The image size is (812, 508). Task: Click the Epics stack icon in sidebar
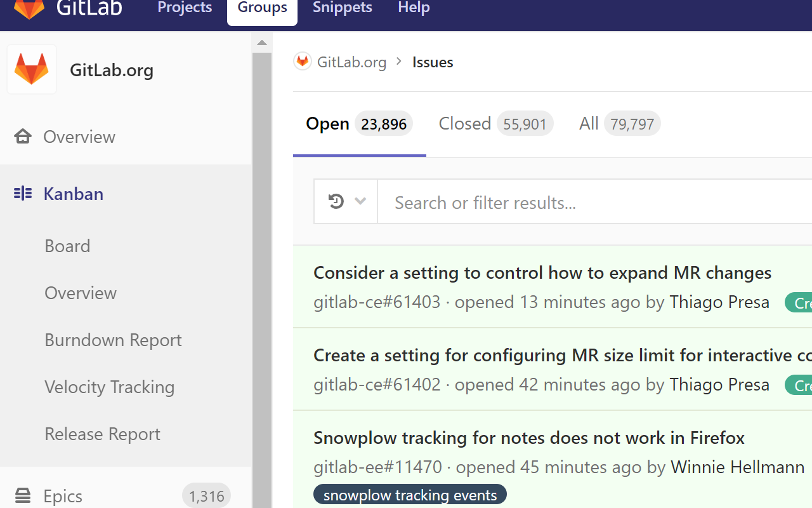(x=23, y=495)
